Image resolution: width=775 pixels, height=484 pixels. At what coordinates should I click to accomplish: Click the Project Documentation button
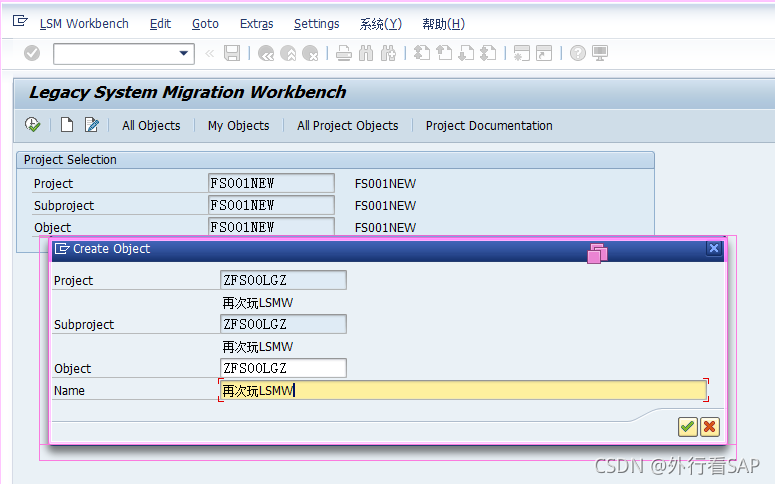(x=489, y=126)
